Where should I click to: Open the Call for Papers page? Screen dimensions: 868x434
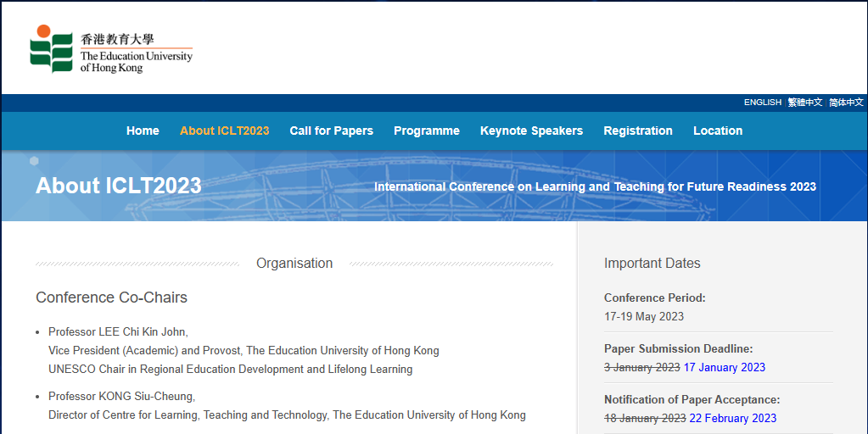point(331,131)
